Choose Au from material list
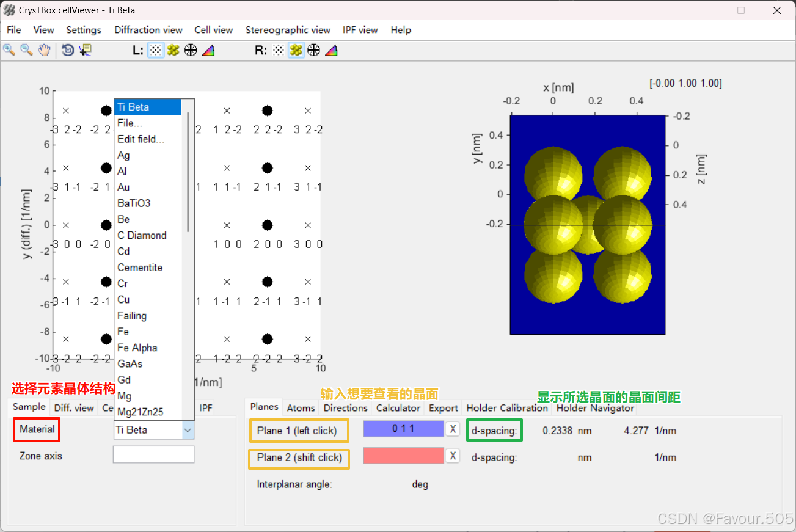Screen dimensions: 796x532 point(148,188)
